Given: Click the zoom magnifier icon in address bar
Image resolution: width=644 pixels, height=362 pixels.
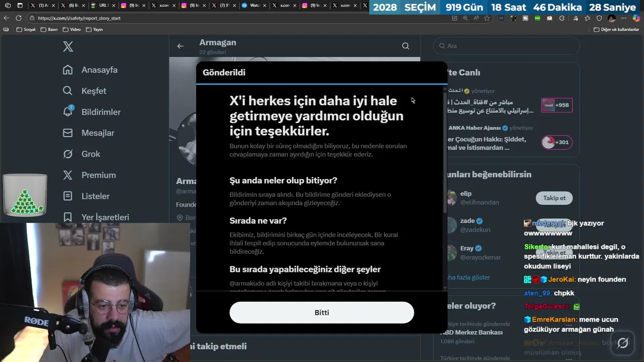Looking at the screenshot, I should [x=465, y=18].
